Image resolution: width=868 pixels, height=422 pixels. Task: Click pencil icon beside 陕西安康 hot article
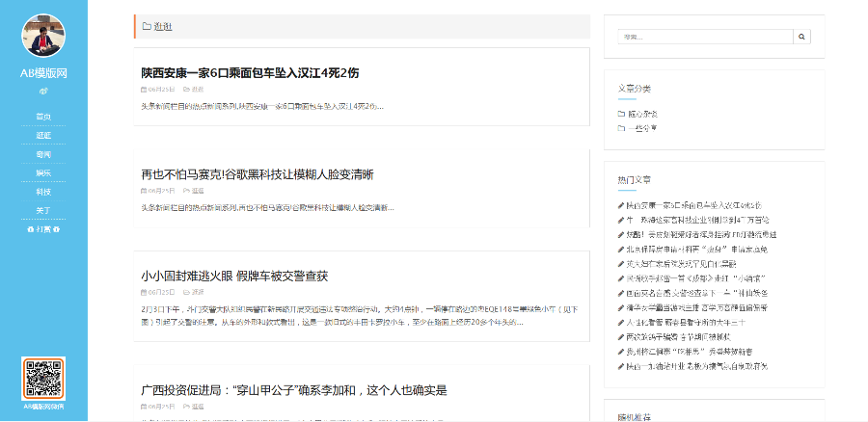tap(621, 205)
